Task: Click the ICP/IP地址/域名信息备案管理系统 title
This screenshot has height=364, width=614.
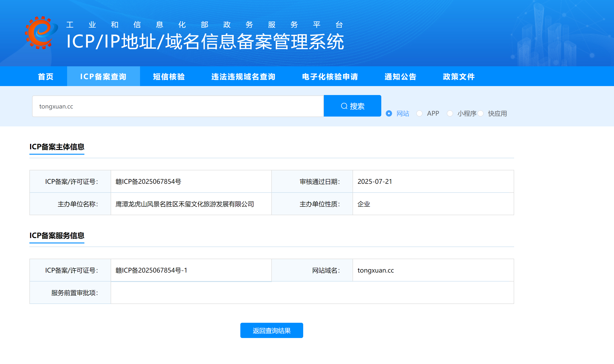Action: click(x=205, y=42)
